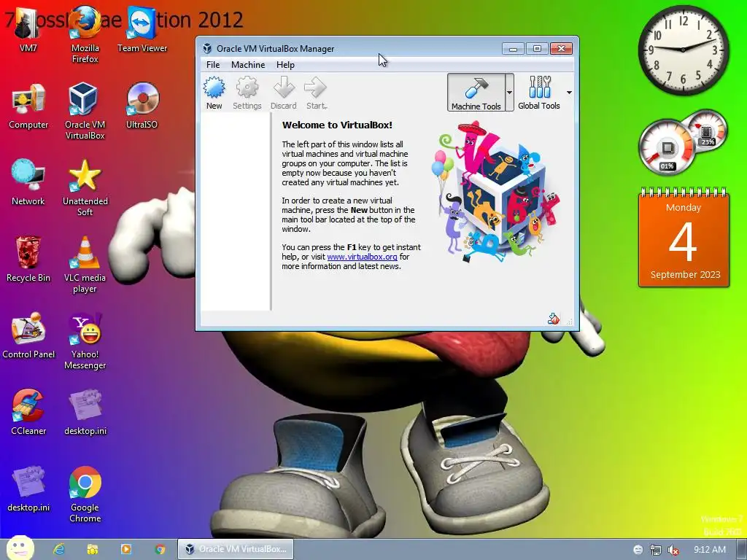Select the Oracle VM VirtualBox desktop icon

click(x=85, y=111)
